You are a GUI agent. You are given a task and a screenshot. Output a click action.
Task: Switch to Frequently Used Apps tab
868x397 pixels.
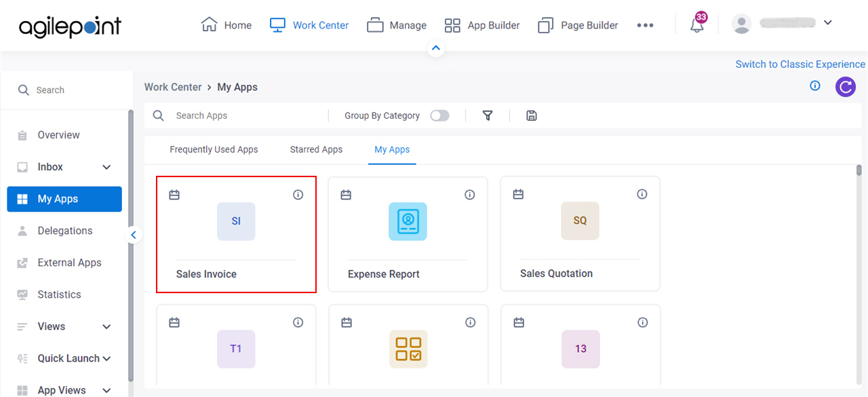(214, 149)
